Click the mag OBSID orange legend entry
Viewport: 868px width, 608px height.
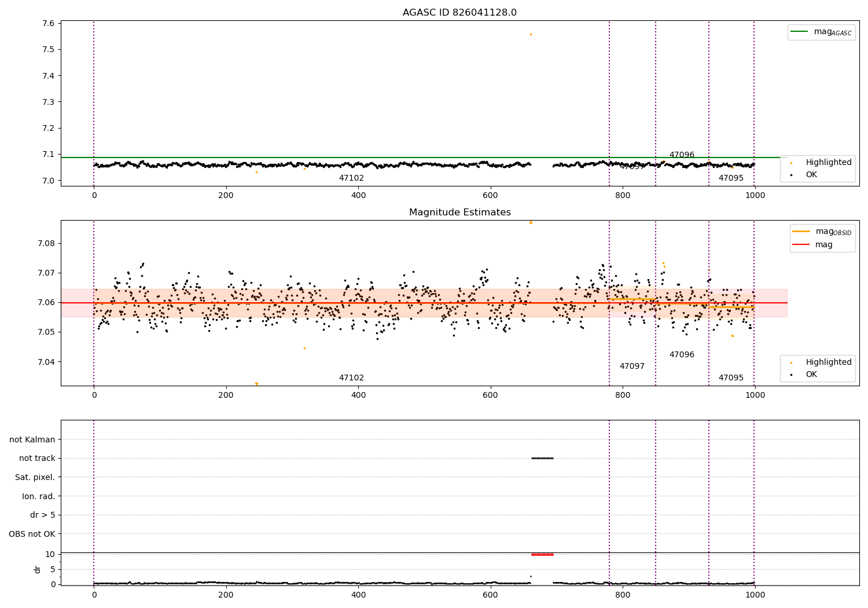(822, 232)
